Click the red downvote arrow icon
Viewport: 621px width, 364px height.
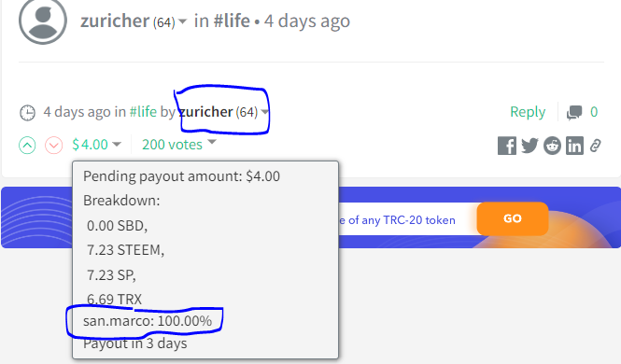tap(53, 146)
